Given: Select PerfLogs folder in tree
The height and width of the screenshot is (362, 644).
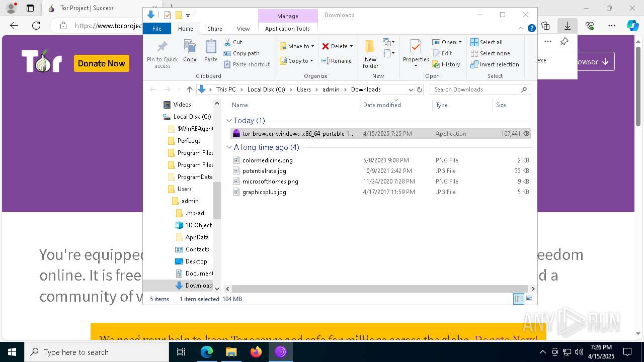Looking at the screenshot, I should tap(184, 141).
